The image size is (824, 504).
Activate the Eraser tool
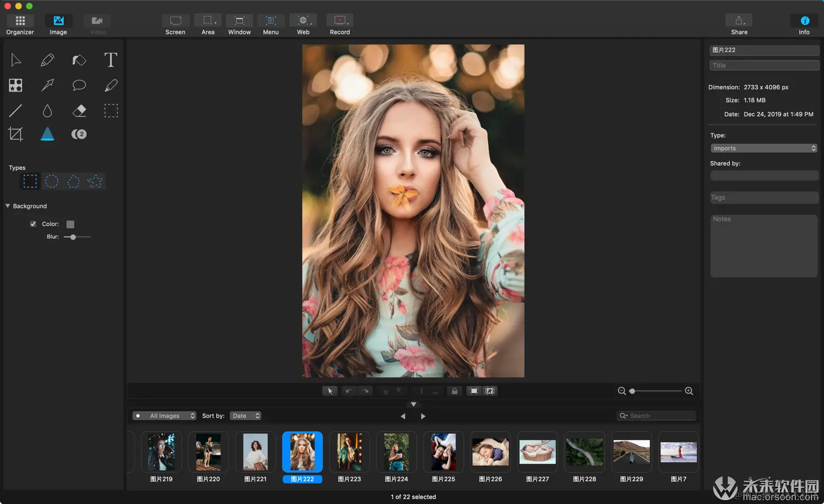point(79,111)
